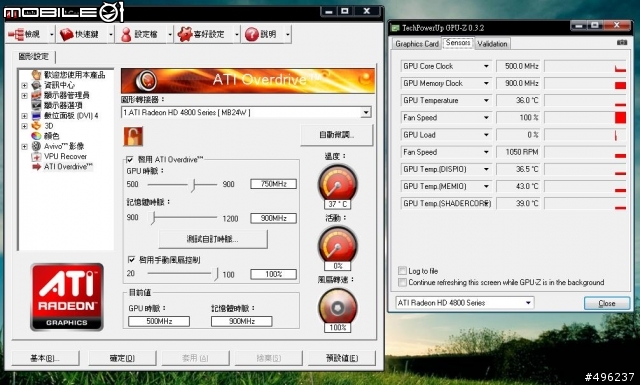
Task: Enable the Log to file checkbox
Action: 402,271
